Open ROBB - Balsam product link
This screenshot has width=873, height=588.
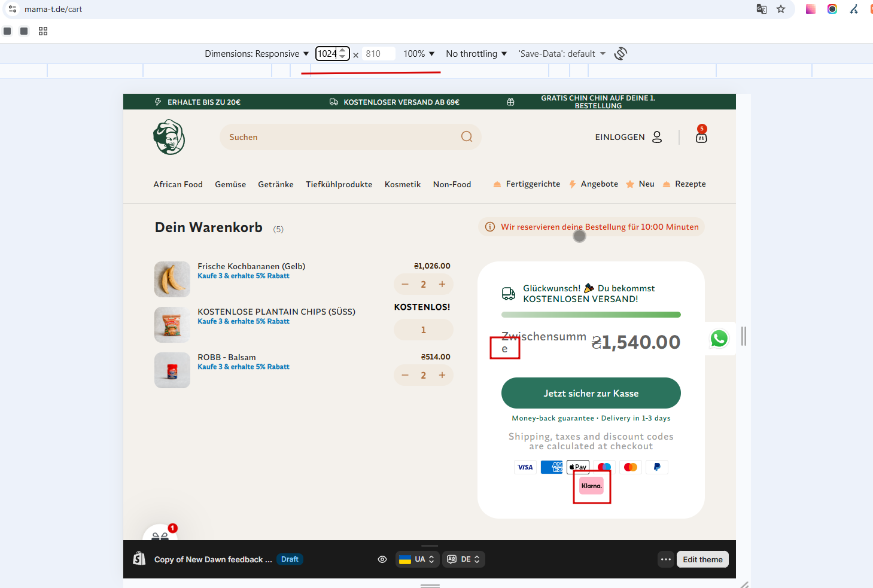pos(227,357)
